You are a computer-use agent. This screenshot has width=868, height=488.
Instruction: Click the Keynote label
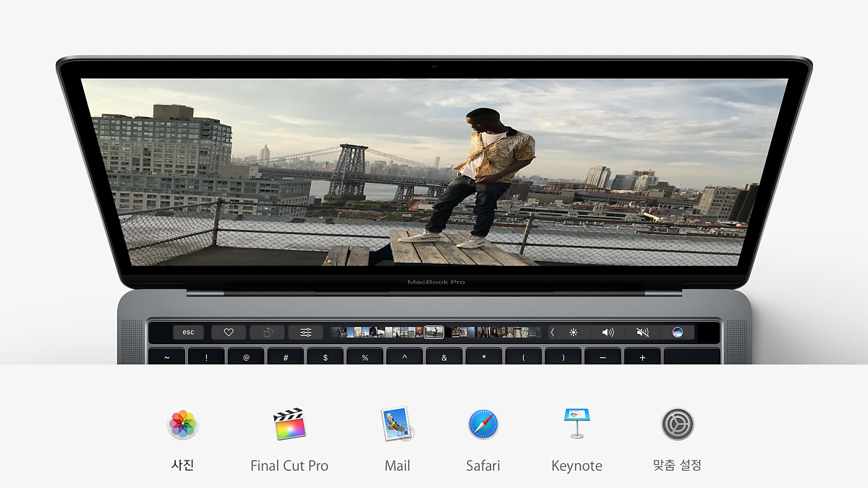[x=576, y=466]
